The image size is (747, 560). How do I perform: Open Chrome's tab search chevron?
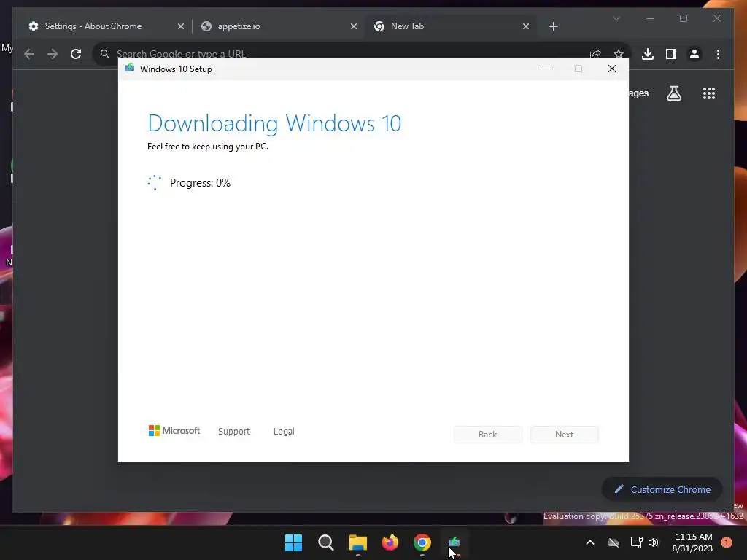coord(616,18)
